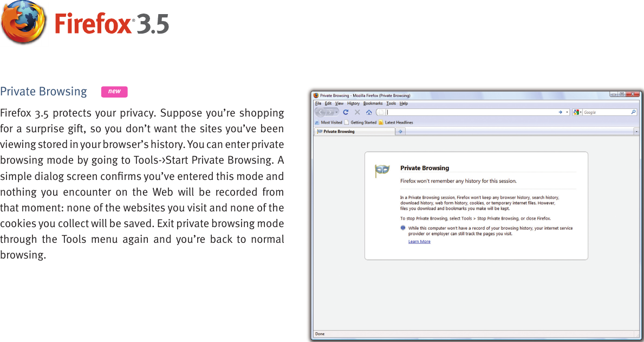Screen dimensions: 644x342
Task: Click the blue info icon beside warning
Action: 403,228
